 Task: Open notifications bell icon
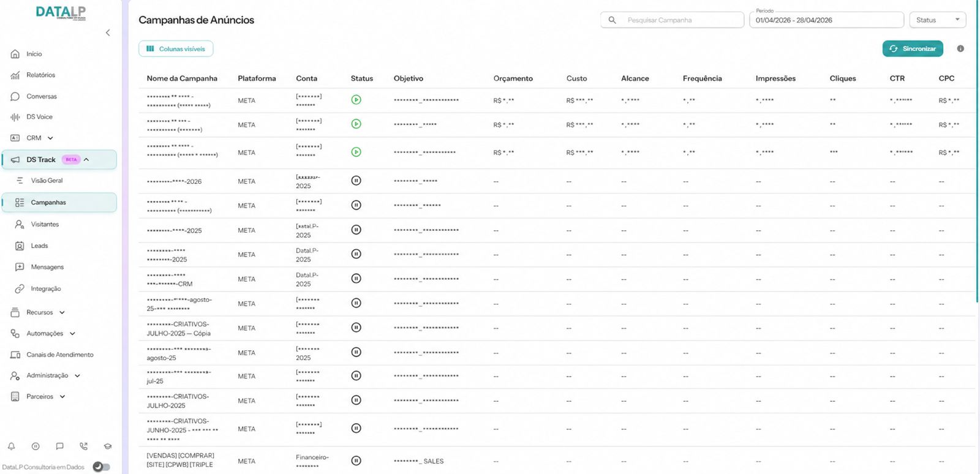pyautogui.click(x=11, y=446)
